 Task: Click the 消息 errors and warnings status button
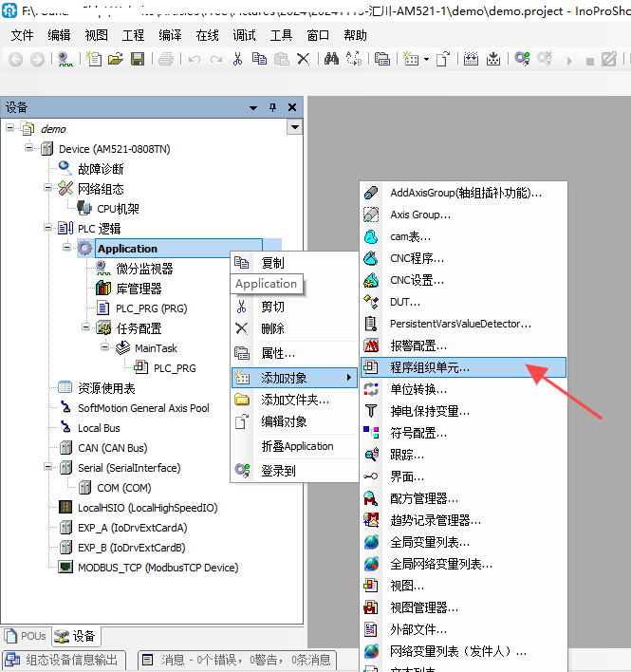(x=238, y=660)
